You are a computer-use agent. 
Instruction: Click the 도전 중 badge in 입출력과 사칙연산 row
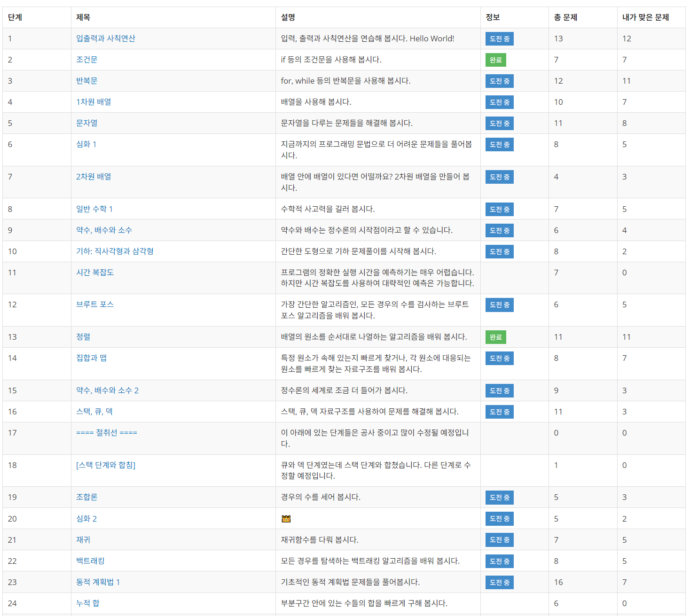point(499,39)
